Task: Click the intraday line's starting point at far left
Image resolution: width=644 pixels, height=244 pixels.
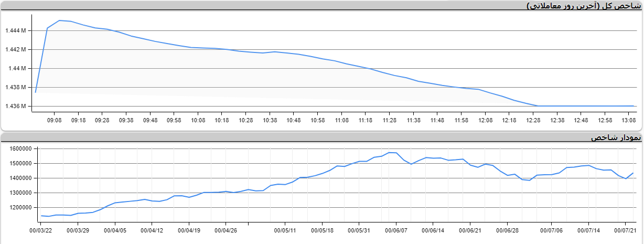Action: 35,92
